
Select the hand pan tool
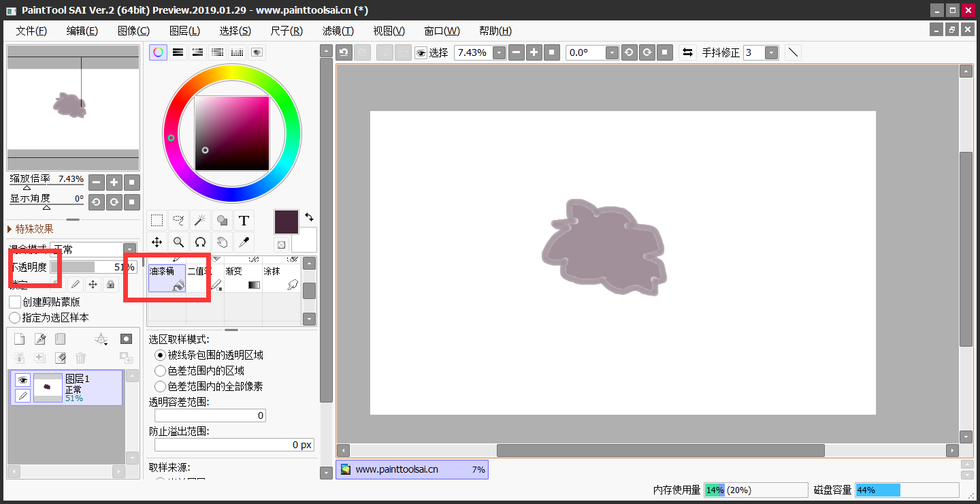pos(222,242)
